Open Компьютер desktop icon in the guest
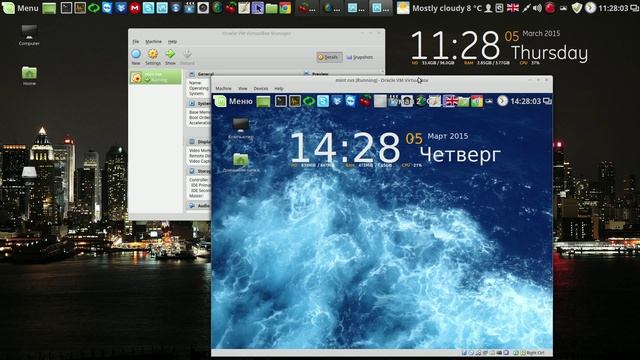The image size is (640, 360). click(240, 129)
